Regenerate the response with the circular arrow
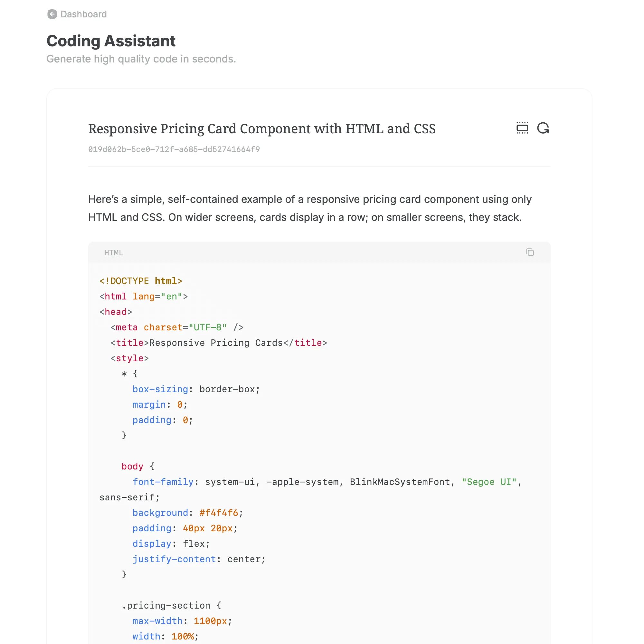Screen dimensions: 644x644 [543, 128]
